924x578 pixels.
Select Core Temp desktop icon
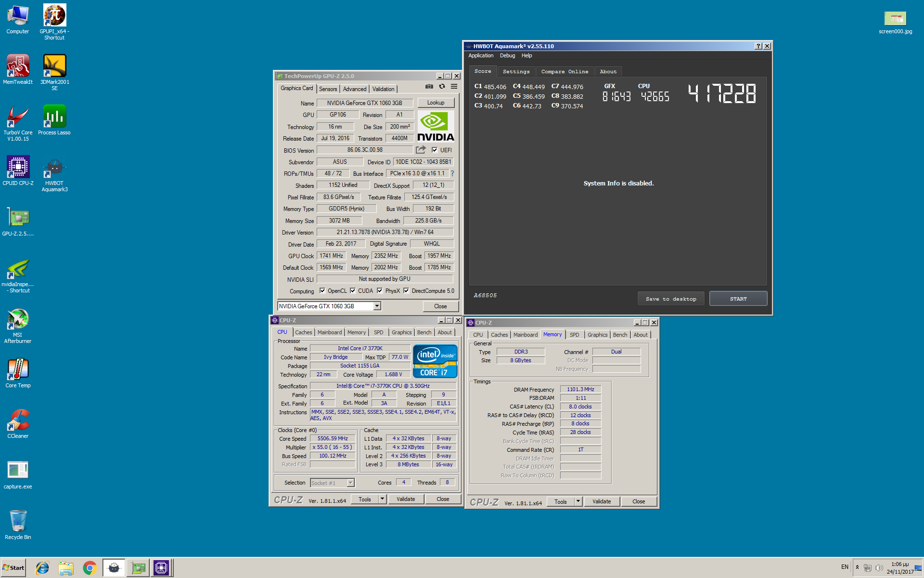click(18, 373)
